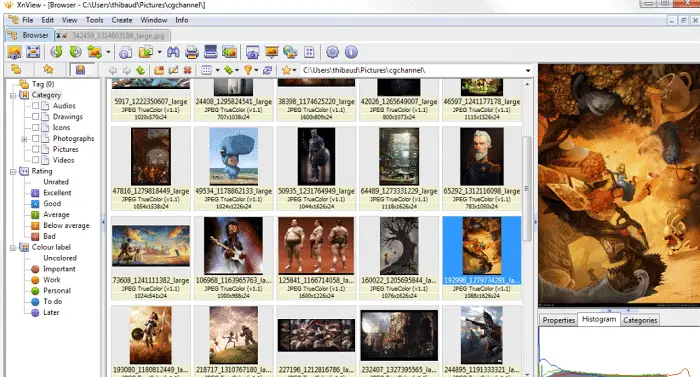This screenshot has width=700, height=377.
Task: Select the Unrated filter entry
Action: point(56,182)
